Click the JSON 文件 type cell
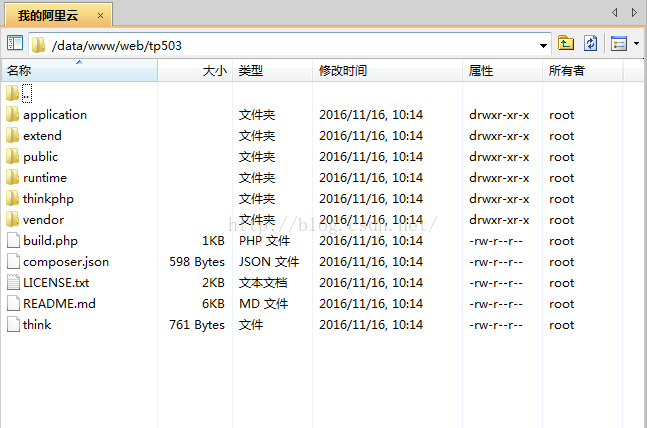The width and height of the screenshot is (647, 428). pyautogui.click(x=269, y=262)
